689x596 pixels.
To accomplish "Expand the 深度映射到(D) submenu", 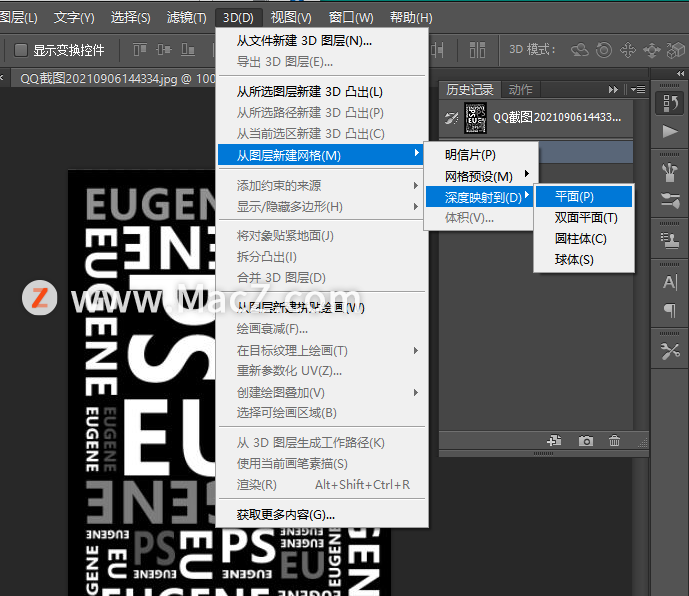I will point(481,197).
